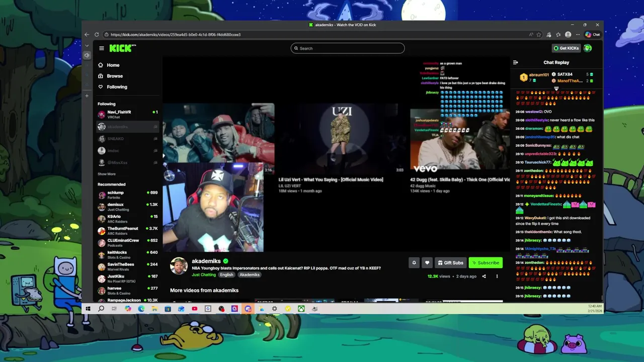Open Task View on the taskbar
Screen dimensions: 644x362
115,309
